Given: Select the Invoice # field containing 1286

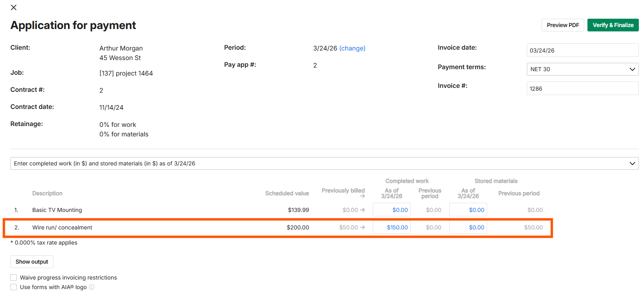Looking at the screenshot, I should click(x=582, y=89).
